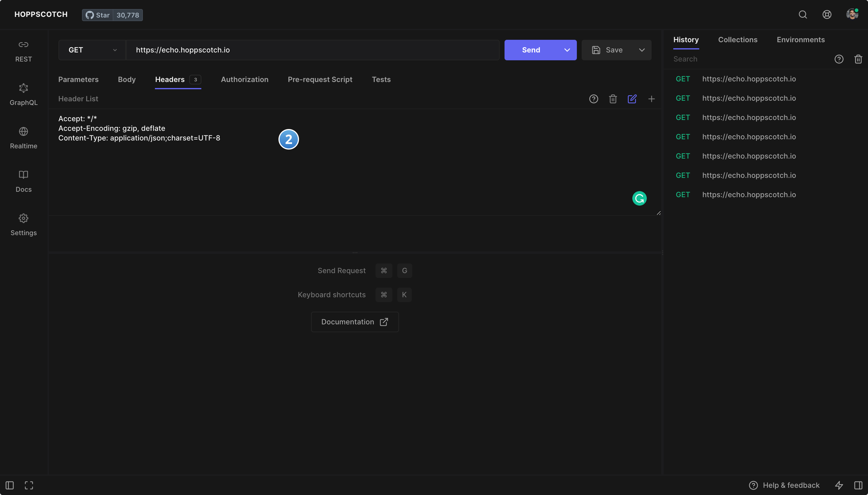
Task: Switch to the Collections tab
Action: [x=737, y=40]
